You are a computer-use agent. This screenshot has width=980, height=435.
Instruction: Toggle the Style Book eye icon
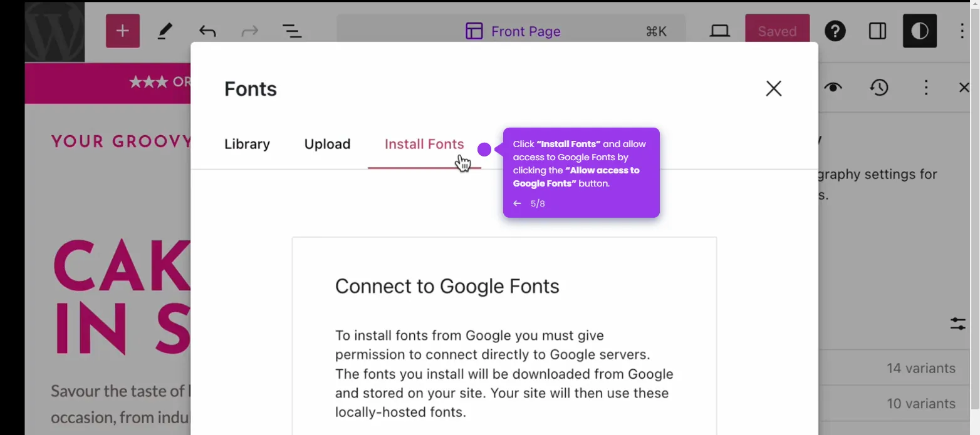833,88
